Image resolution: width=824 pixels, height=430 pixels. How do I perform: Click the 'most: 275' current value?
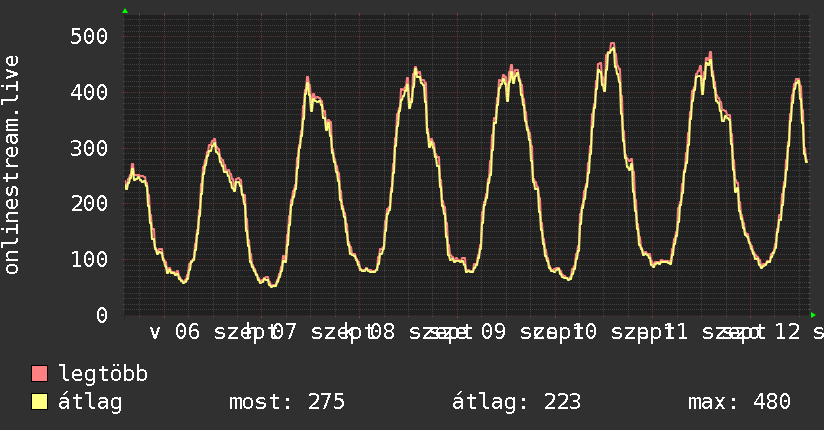click(x=287, y=402)
